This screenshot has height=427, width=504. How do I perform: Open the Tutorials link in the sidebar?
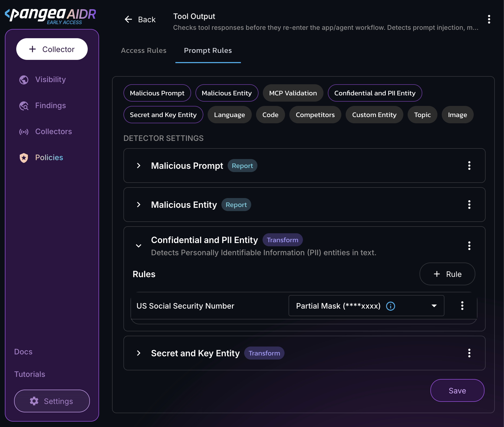[30, 374]
